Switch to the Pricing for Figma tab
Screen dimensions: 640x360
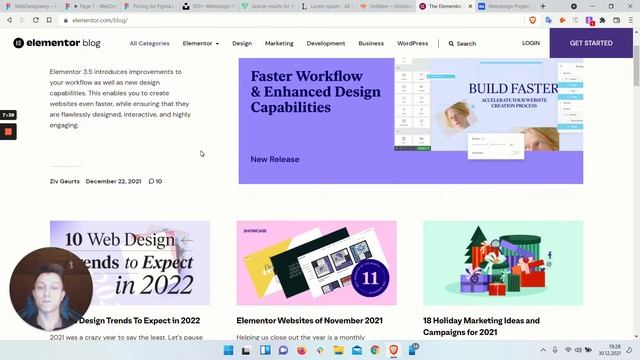tap(149, 6)
